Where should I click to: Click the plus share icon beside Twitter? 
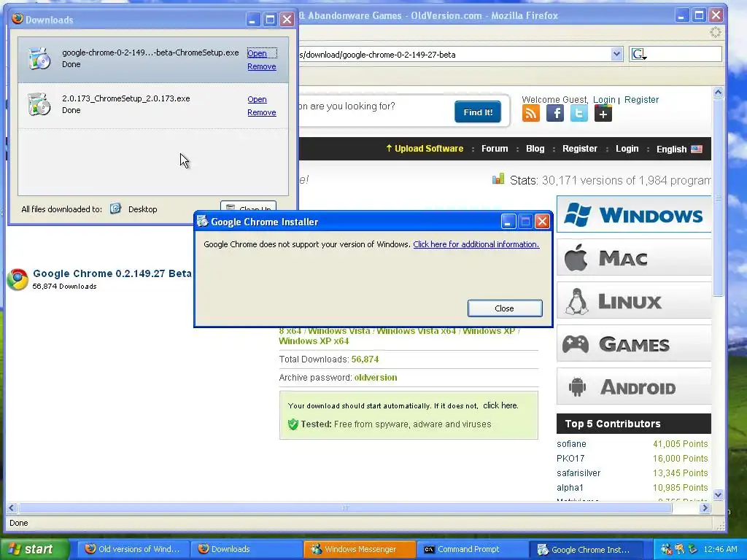point(603,113)
